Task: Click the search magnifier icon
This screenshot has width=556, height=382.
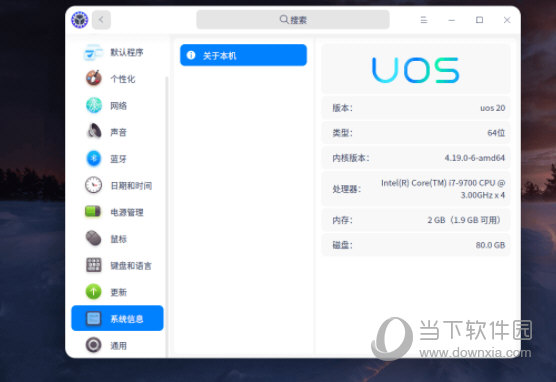Action: (284, 19)
